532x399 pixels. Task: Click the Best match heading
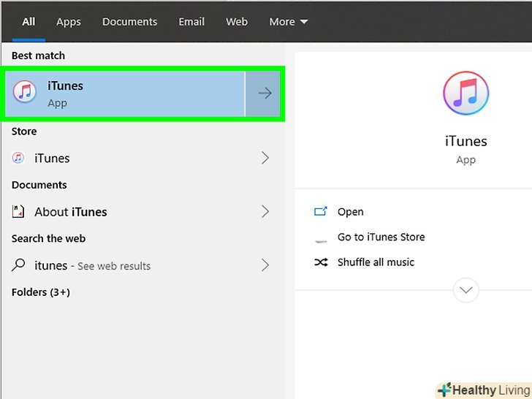pos(38,56)
